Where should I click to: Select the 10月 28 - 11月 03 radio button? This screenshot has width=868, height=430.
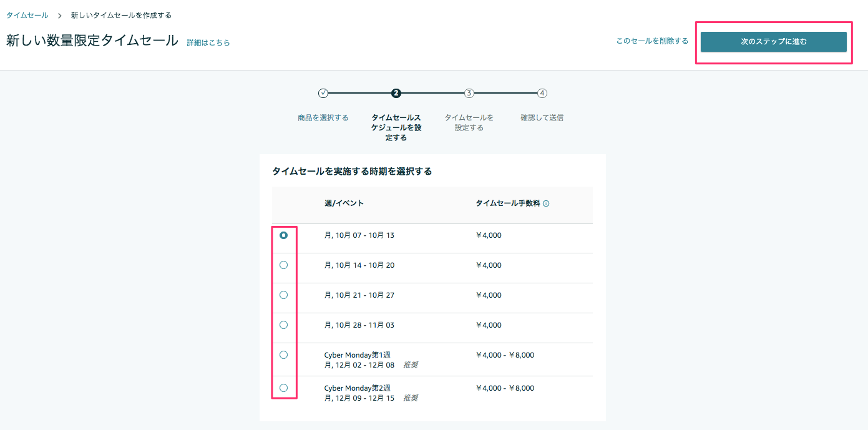coord(283,325)
